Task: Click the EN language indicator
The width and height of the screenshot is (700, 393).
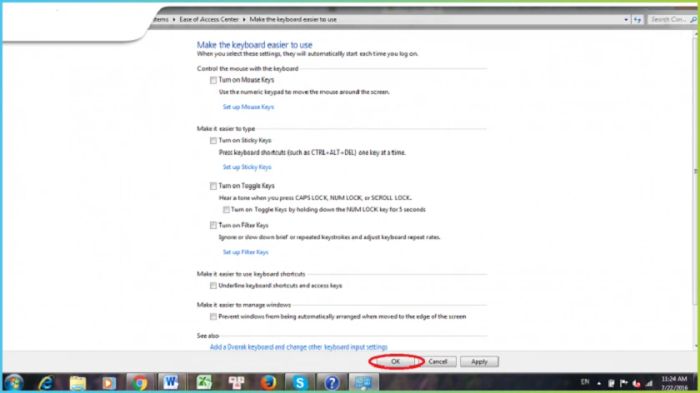Action: pyautogui.click(x=585, y=382)
